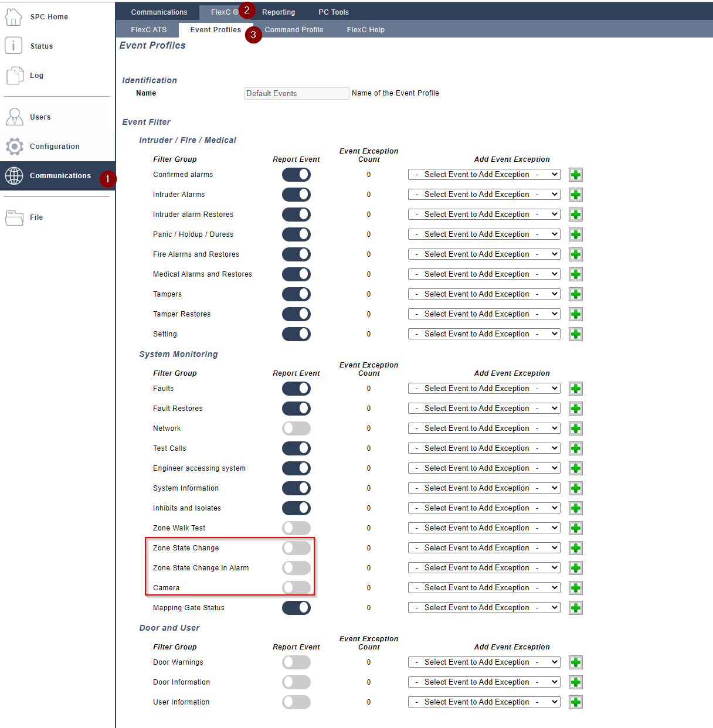Turn on Zone State Change reporting
Viewport: 713px width, 728px height.
[296, 547]
